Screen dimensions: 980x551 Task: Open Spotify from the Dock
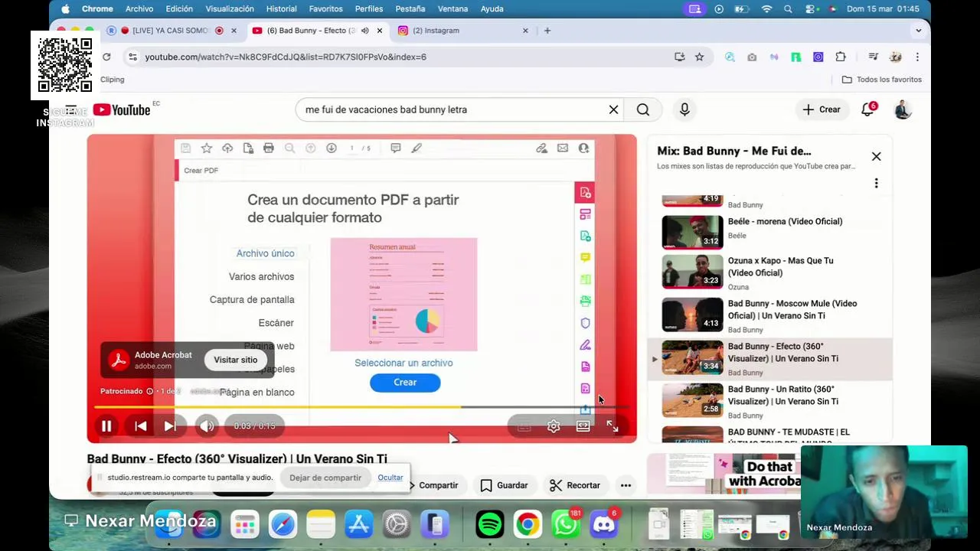click(490, 525)
